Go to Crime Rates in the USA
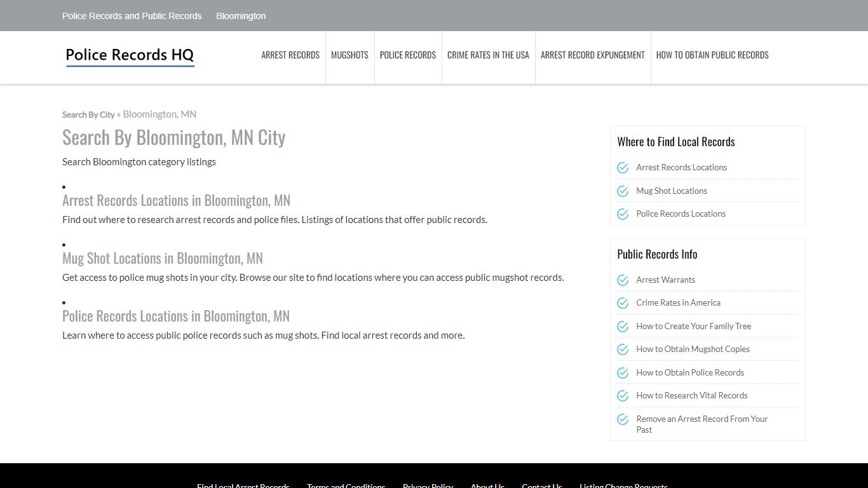This screenshot has width=868, height=488. 488,55
